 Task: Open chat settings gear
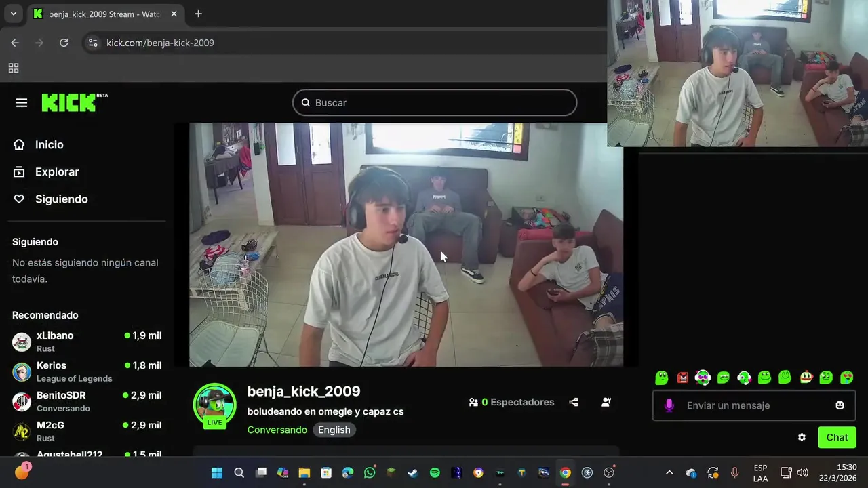802,437
